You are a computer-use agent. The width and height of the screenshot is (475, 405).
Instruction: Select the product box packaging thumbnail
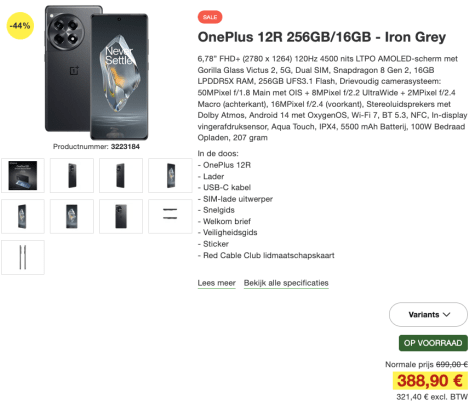coord(23,175)
